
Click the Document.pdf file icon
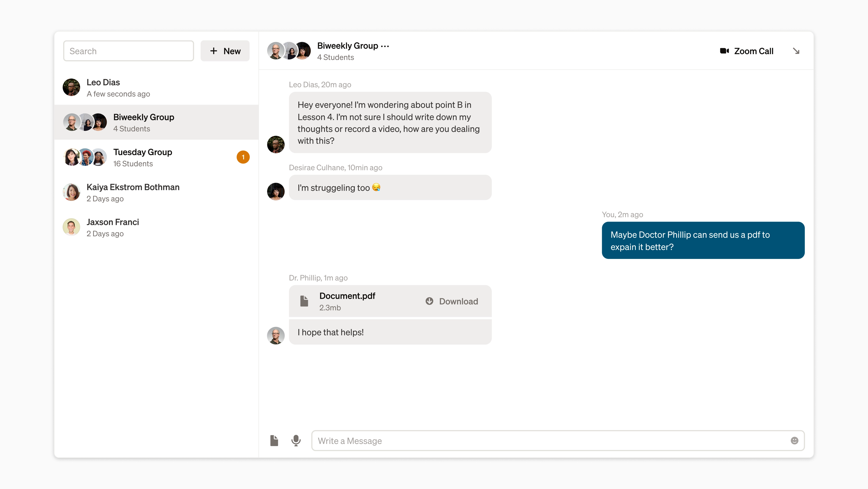click(304, 301)
